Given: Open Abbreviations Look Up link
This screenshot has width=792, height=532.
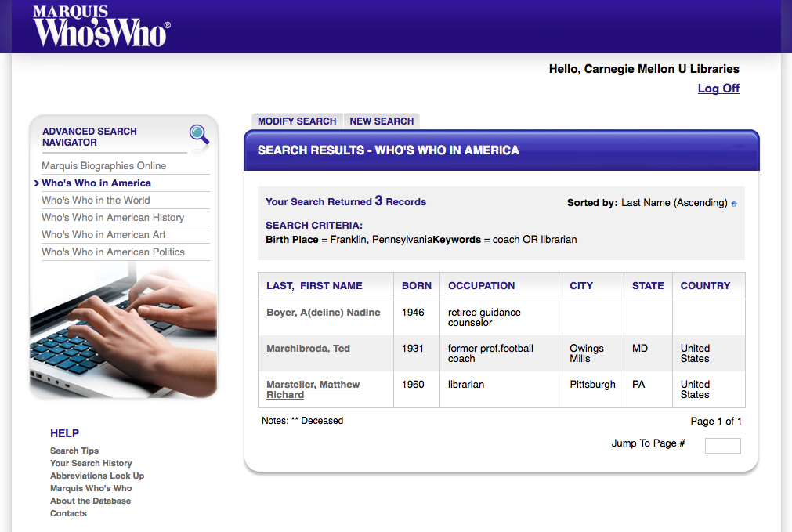Looking at the screenshot, I should pyautogui.click(x=97, y=476).
